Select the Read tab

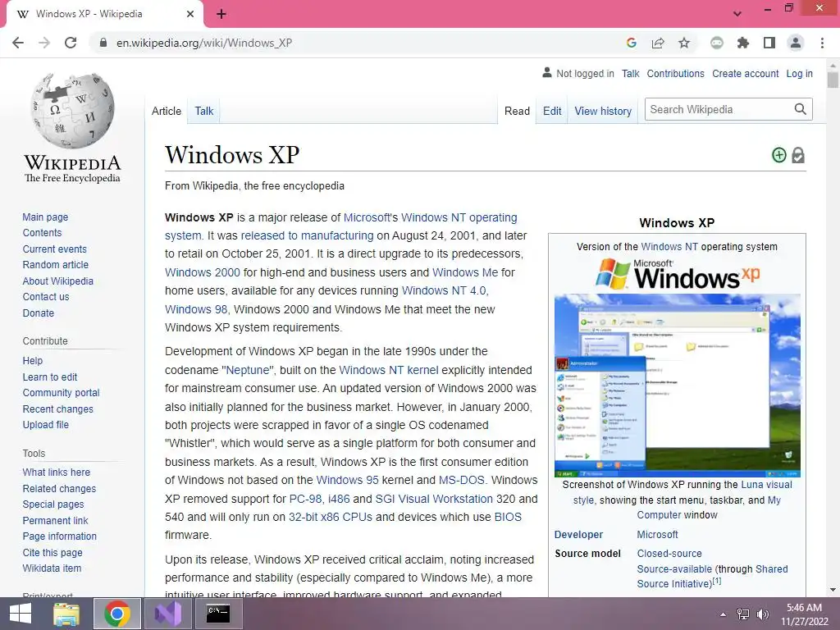(517, 111)
